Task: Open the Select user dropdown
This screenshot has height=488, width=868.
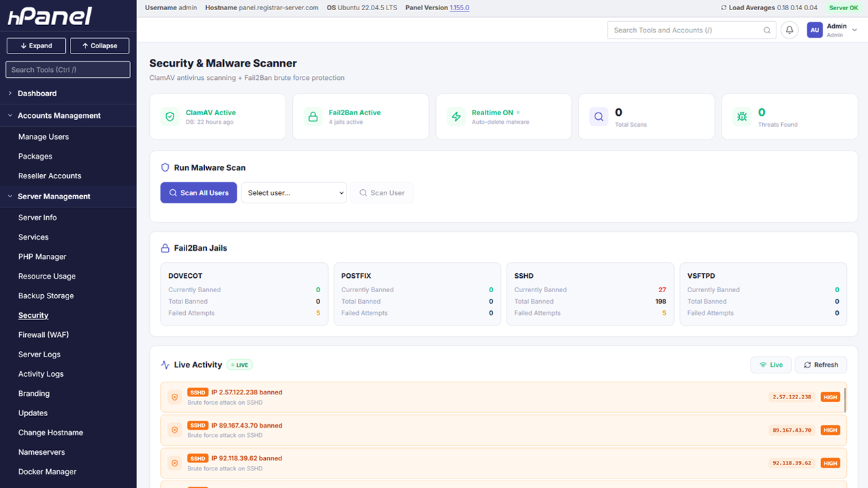Action: click(x=294, y=192)
